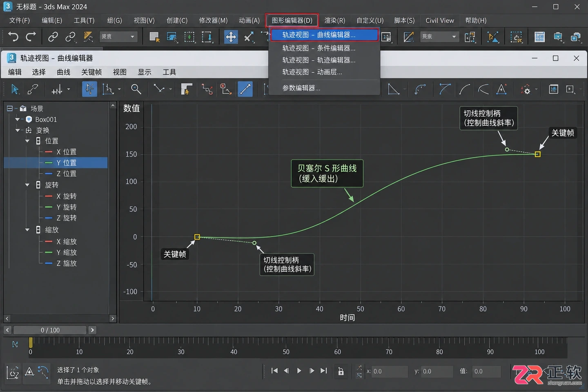Select the Unlink broken-chain icon

[x=70, y=37]
